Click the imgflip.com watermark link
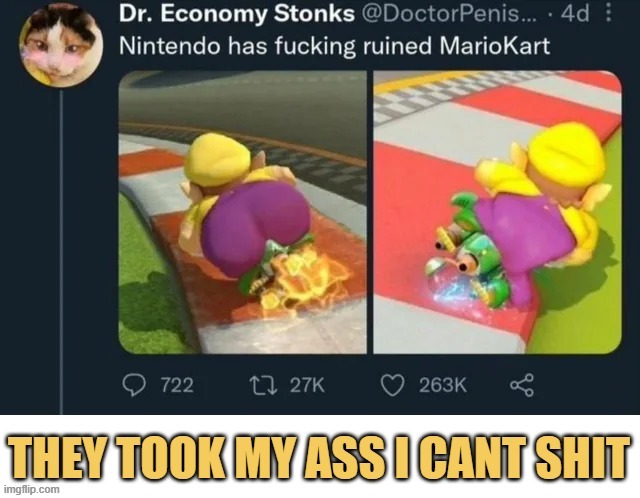This screenshot has width=640, height=498. 31,489
